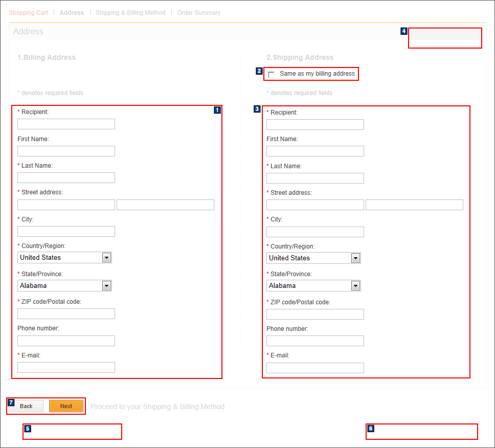Click the billing Last Name field
The width and height of the screenshot is (495, 448).
[66, 177]
